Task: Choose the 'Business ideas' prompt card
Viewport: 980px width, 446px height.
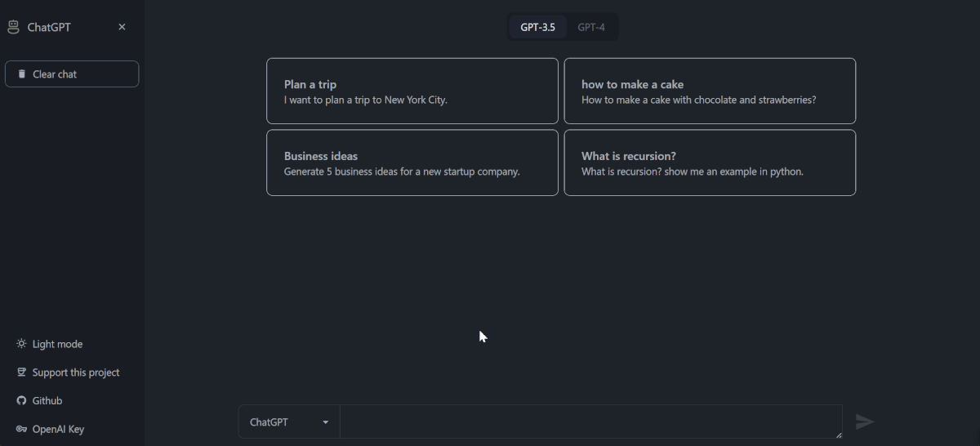Action: click(412, 163)
